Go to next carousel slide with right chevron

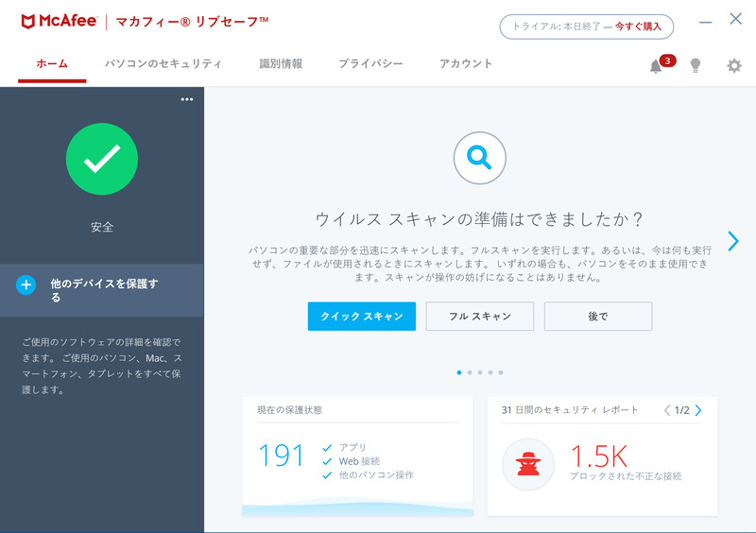click(x=733, y=241)
